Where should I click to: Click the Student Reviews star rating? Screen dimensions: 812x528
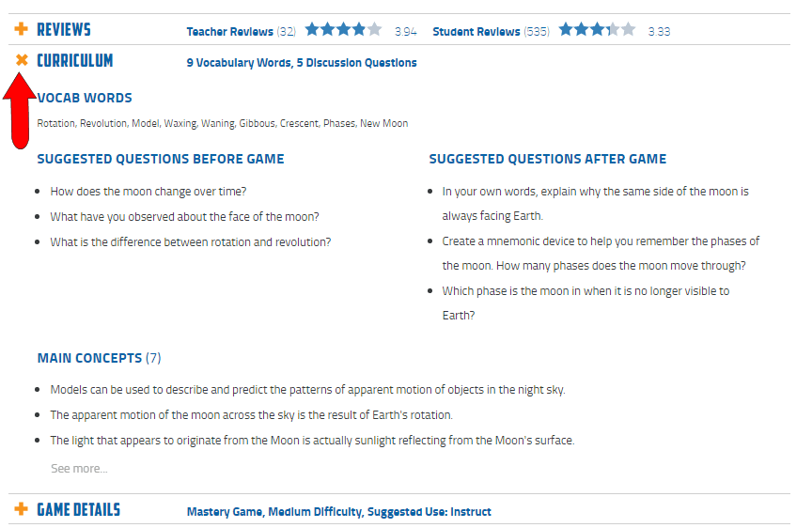pyautogui.click(x=597, y=30)
